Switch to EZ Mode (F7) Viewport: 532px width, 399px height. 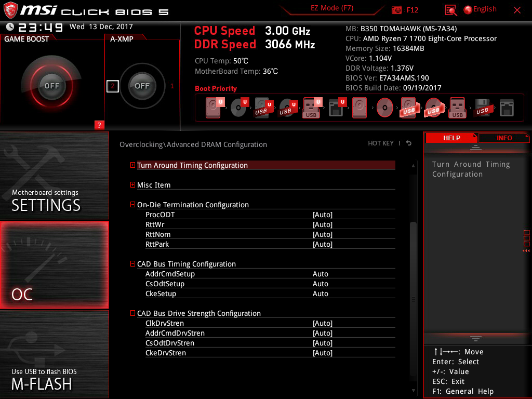point(332,8)
